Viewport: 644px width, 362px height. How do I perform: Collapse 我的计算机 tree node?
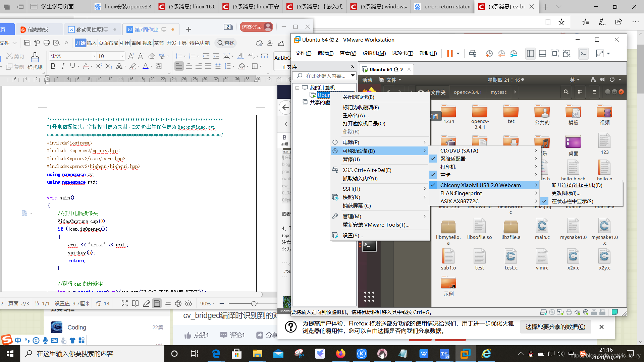point(297,88)
